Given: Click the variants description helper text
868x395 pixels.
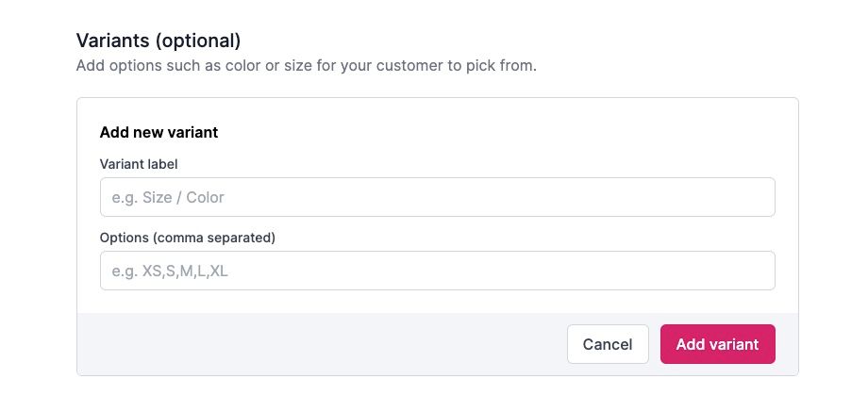Looking at the screenshot, I should 306,67.
